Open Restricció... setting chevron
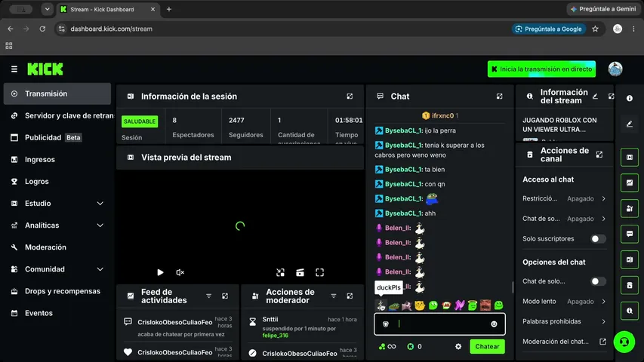The height and width of the screenshot is (362, 644). tap(603, 198)
